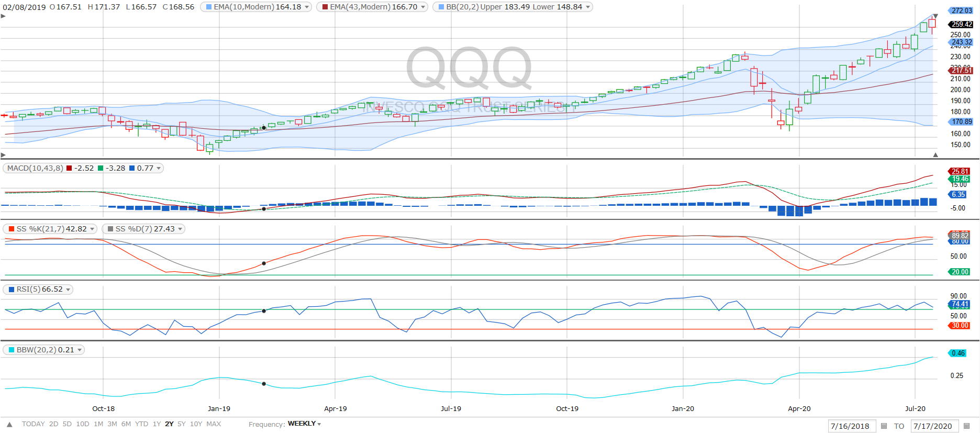Click the black data point marker on price chart
This screenshot has width=980, height=433.
[x=264, y=128]
